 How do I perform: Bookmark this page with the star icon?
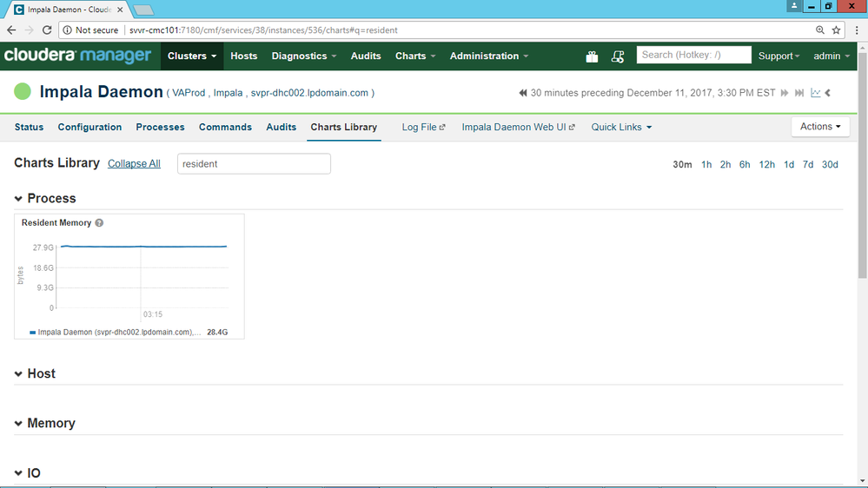837,30
